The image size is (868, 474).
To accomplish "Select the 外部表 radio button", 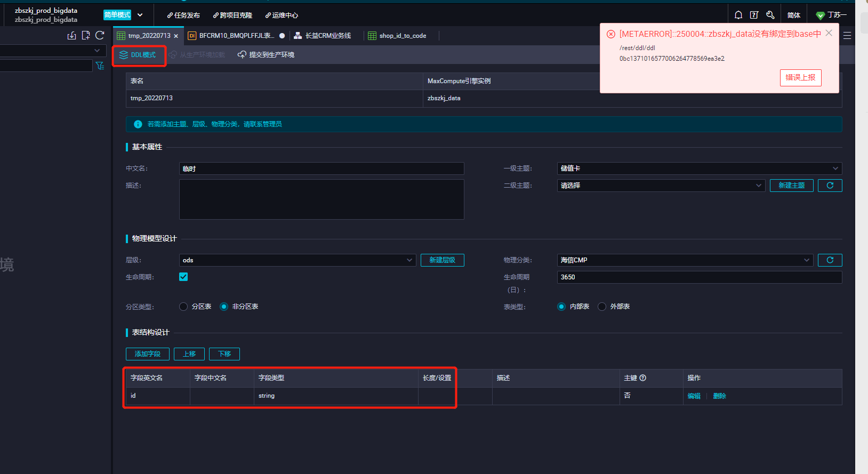I will point(602,307).
